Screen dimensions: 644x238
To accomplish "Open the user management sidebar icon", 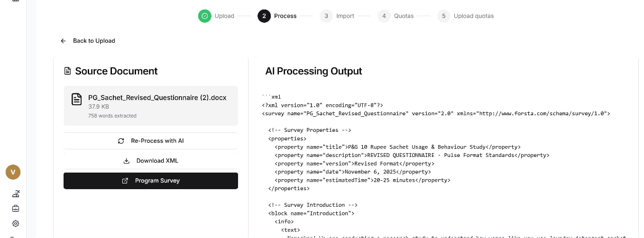I will point(16,193).
